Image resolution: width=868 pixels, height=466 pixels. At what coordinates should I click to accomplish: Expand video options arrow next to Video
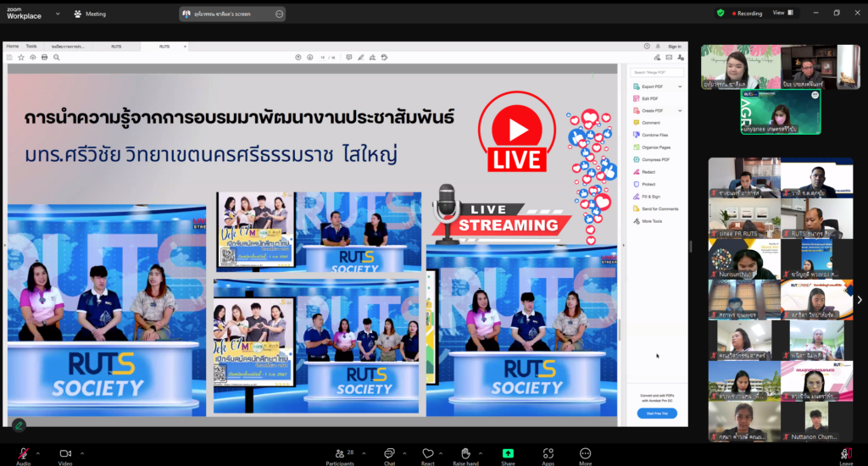click(82, 453)
